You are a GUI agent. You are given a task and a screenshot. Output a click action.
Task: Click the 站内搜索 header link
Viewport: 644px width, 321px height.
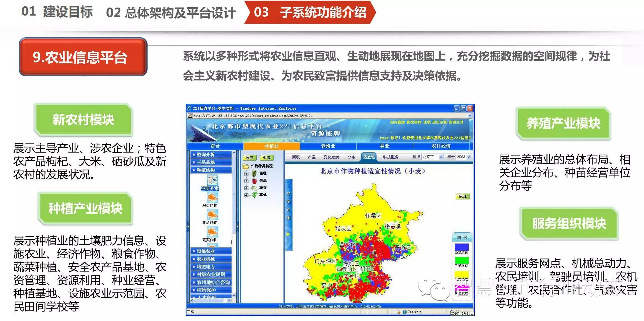(397, 122)
